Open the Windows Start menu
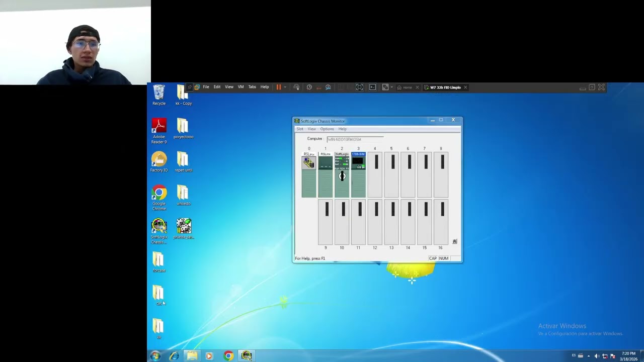 coord(155,356)
